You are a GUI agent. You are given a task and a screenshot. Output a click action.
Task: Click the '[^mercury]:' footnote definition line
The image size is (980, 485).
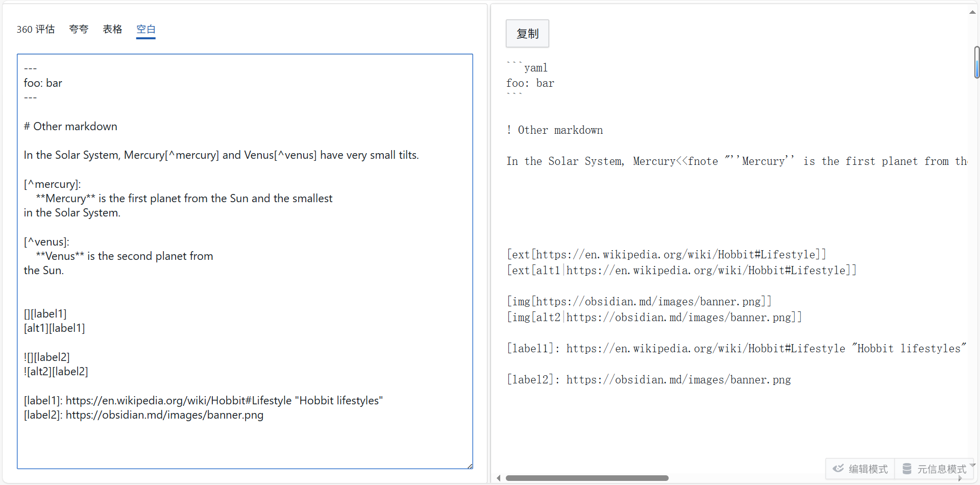(x=52, y=184)
